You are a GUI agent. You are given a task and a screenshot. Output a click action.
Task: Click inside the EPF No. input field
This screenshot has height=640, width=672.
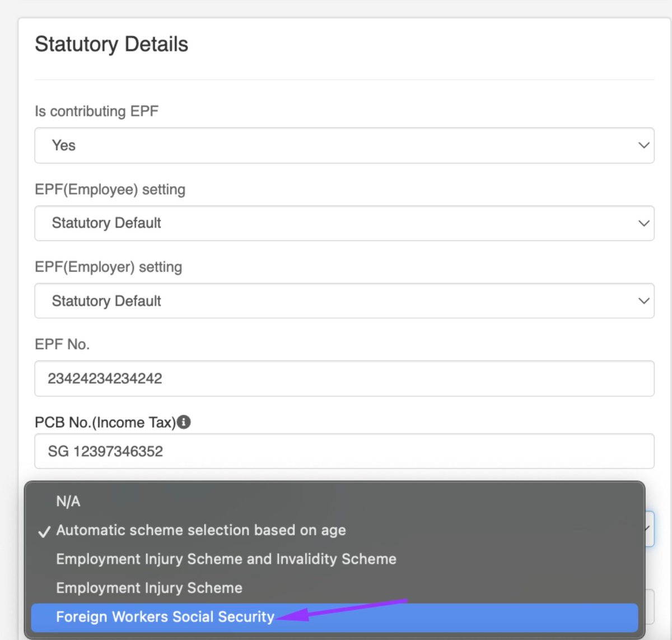click(x=344, y=378)
